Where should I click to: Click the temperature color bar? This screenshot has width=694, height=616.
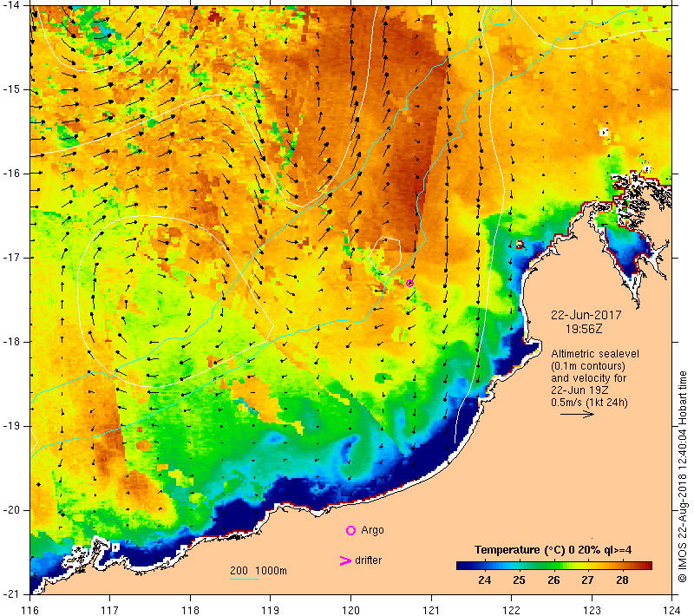click(x=554, y=566)
